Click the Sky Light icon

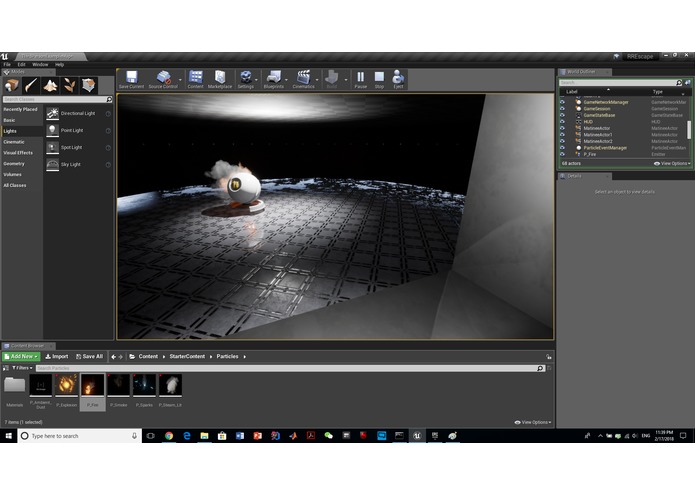click(52, 164)
